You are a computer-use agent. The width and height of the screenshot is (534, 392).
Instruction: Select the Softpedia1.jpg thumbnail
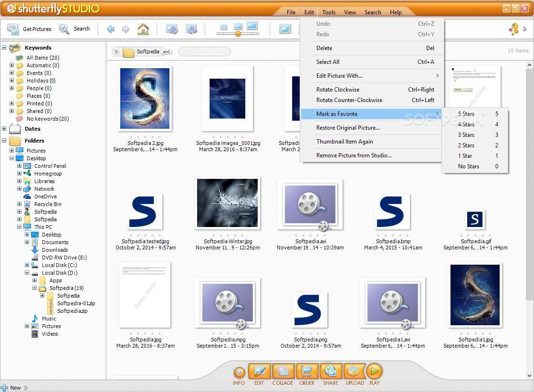tap(475, 295)
